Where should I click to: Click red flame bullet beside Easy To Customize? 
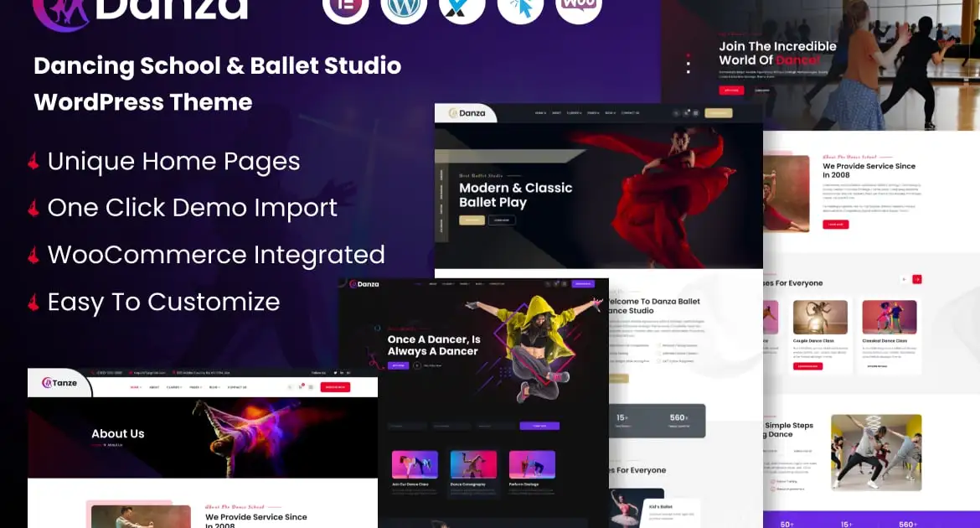[x=34, y=303]
